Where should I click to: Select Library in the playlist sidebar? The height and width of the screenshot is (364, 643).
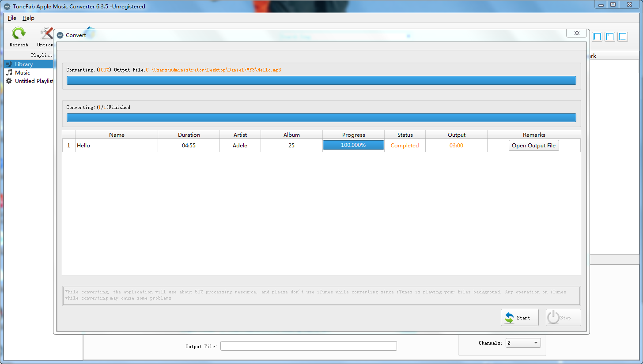29,64
